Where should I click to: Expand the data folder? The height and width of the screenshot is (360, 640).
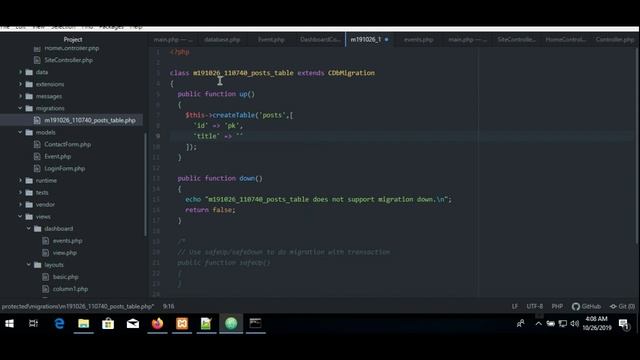(20, 72)
